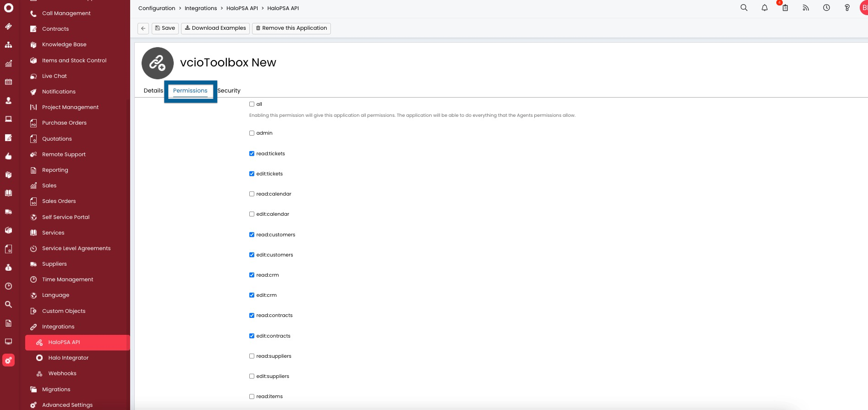This screenshot has height=410, width=868.
Task: Open the clipboard tasks icon with red badge
Action: 785,8
